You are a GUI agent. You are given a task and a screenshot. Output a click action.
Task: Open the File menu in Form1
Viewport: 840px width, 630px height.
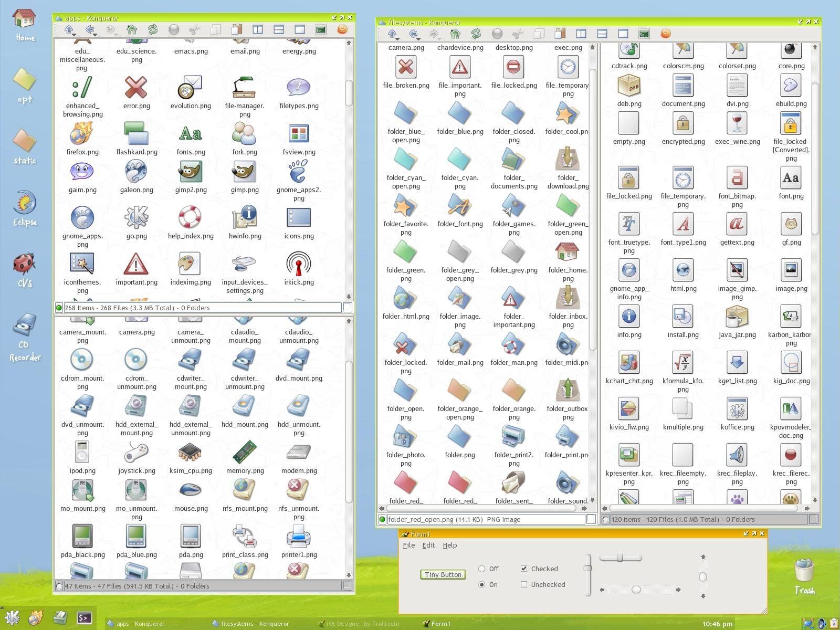(408, 545)
